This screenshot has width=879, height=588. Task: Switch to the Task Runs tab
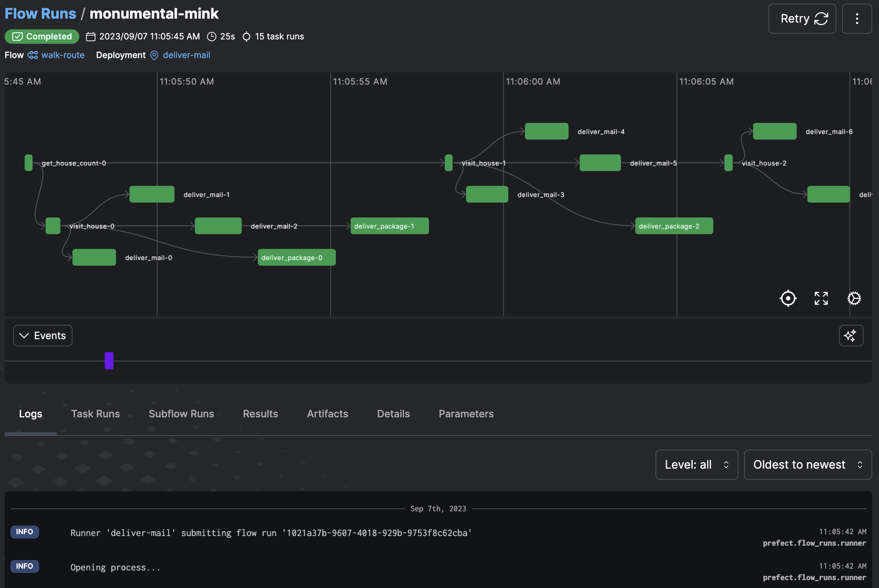click(95, 414)
